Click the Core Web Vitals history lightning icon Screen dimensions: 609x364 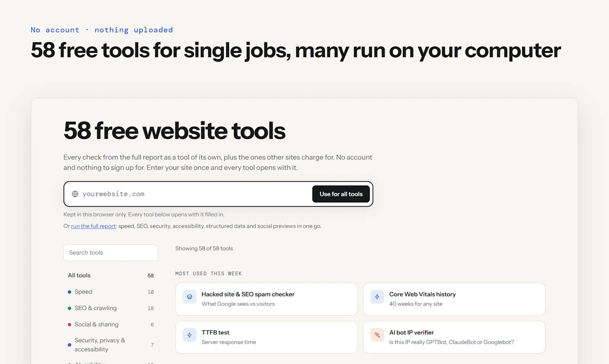point(377,297)
